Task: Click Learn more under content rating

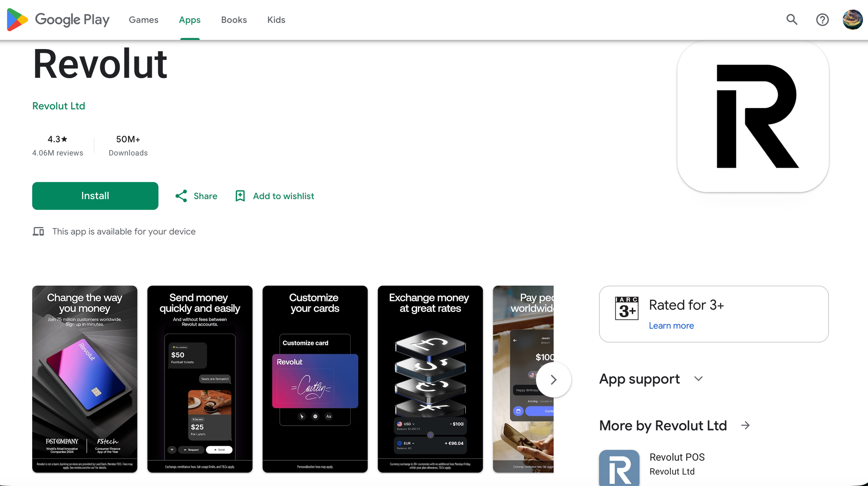Action: coord(671,326)
